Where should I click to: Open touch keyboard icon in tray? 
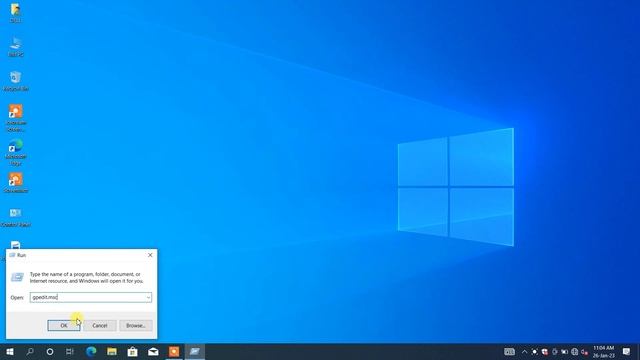coord(509,351)
